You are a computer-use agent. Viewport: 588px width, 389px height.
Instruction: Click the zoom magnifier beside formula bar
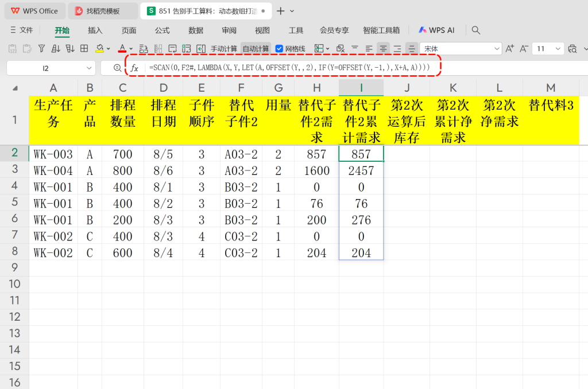point(117,68)
